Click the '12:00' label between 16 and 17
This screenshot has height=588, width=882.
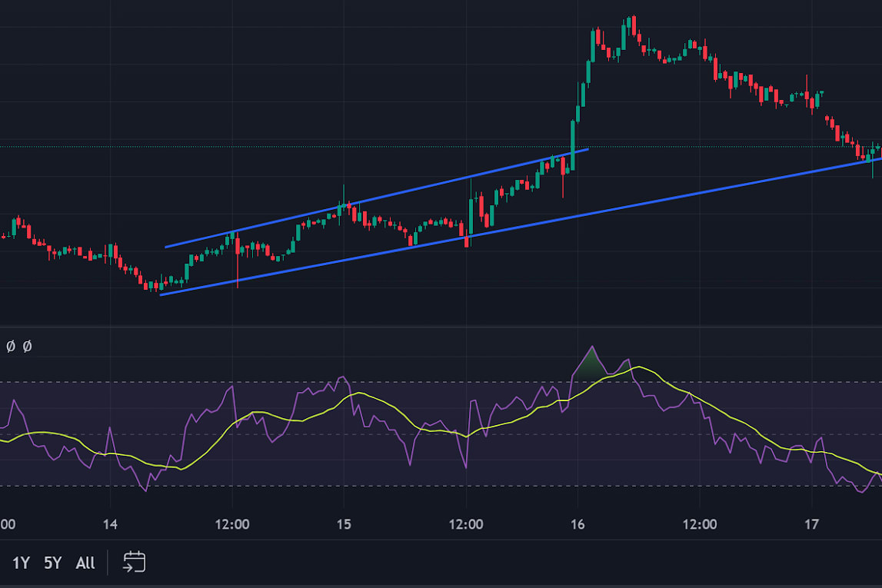(x=700, y=524)
